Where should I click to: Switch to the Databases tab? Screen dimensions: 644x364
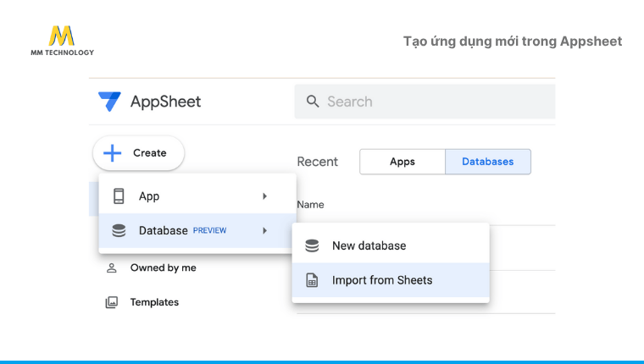488,162
